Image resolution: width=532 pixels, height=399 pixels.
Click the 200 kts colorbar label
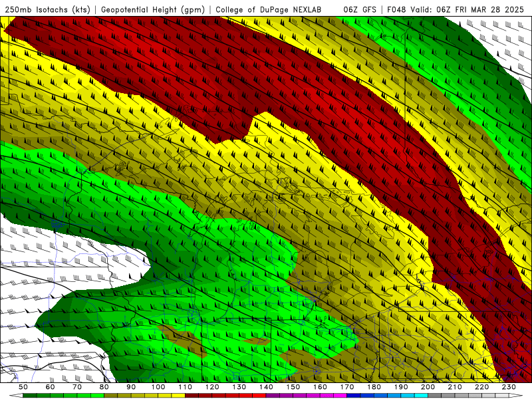(428, 387)
